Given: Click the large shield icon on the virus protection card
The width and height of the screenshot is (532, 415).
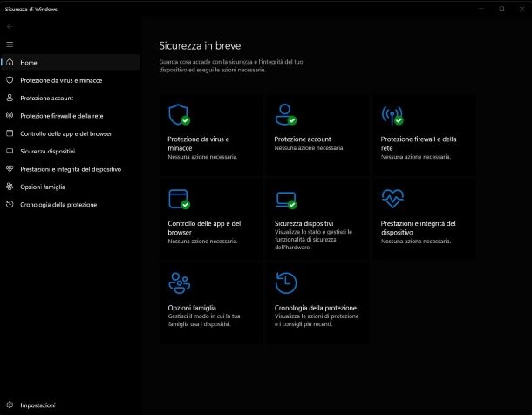Looking at the screenshot, I should tap(179, 114).
